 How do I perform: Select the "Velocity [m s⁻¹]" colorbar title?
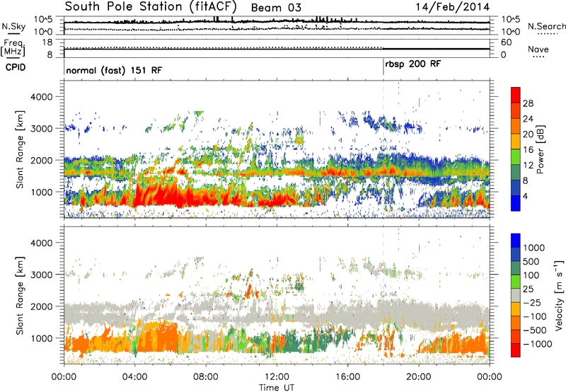559,295
